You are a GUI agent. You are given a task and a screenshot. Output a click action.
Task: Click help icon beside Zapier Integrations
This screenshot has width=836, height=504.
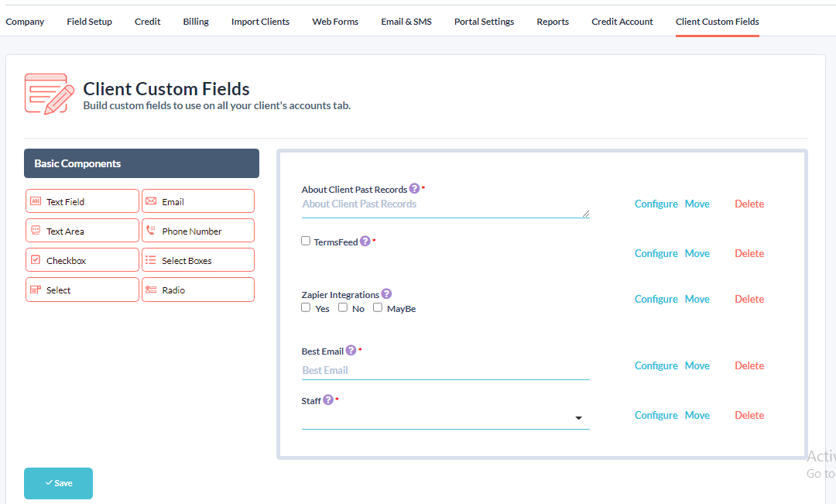386,294
